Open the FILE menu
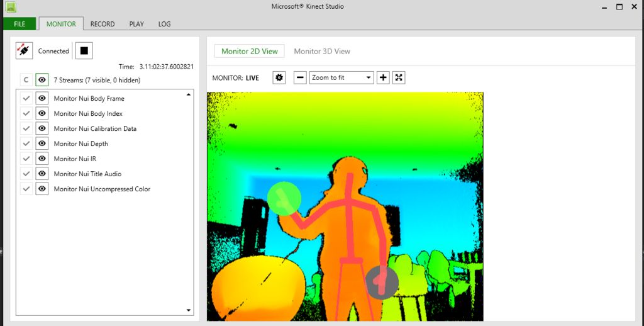The width and height of the screenshot is (644, 326). 19,24
